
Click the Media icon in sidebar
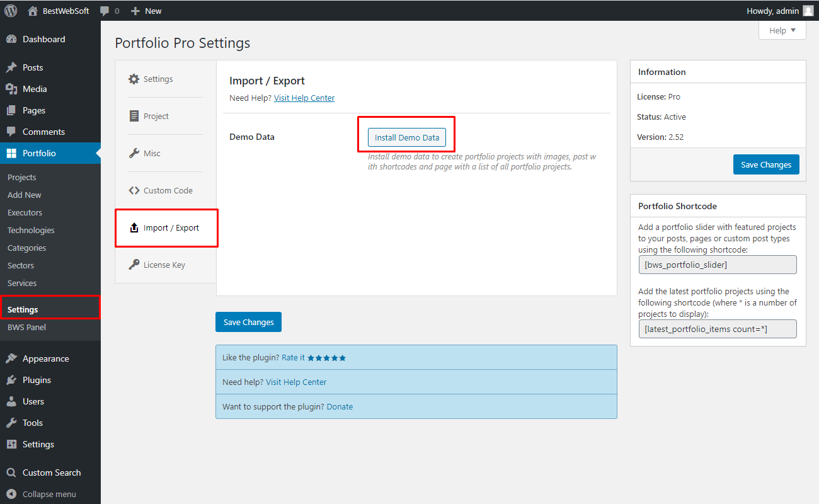tap(11, 89)
